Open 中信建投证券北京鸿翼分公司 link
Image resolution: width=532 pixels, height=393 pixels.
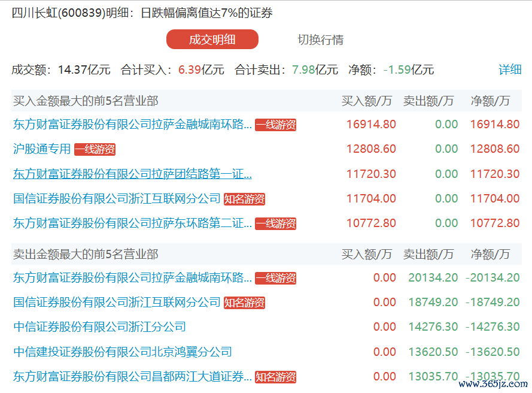(x=122, y=352)
